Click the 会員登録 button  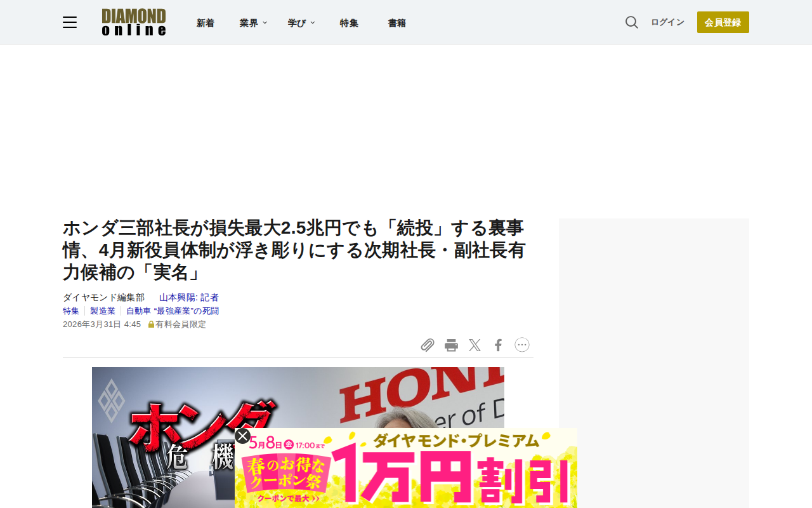(723, 22)
